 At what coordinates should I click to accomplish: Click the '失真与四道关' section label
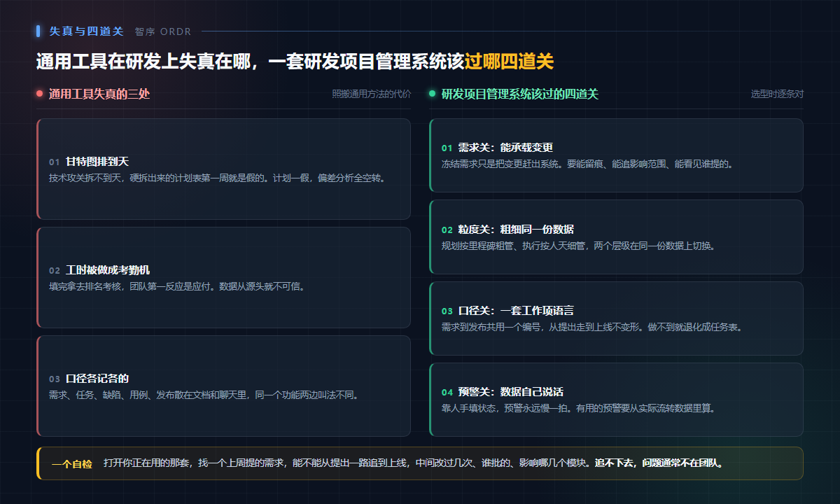pos(86,31)
